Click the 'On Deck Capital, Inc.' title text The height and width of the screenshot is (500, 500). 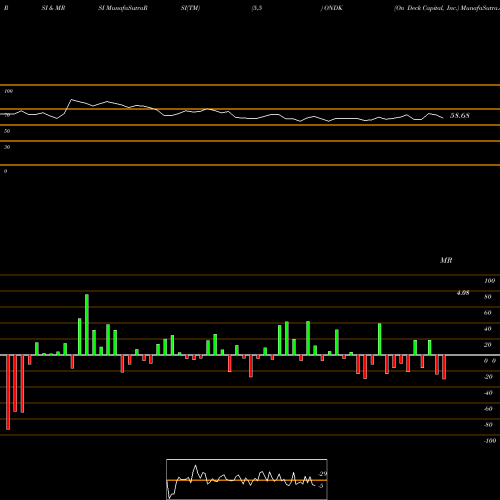427,8
